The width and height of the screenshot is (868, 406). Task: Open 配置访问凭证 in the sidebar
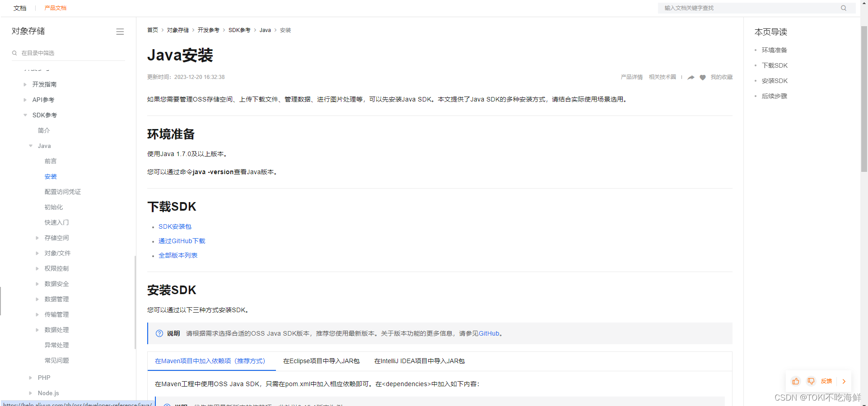pyautogui.click(x=63, y=192)
